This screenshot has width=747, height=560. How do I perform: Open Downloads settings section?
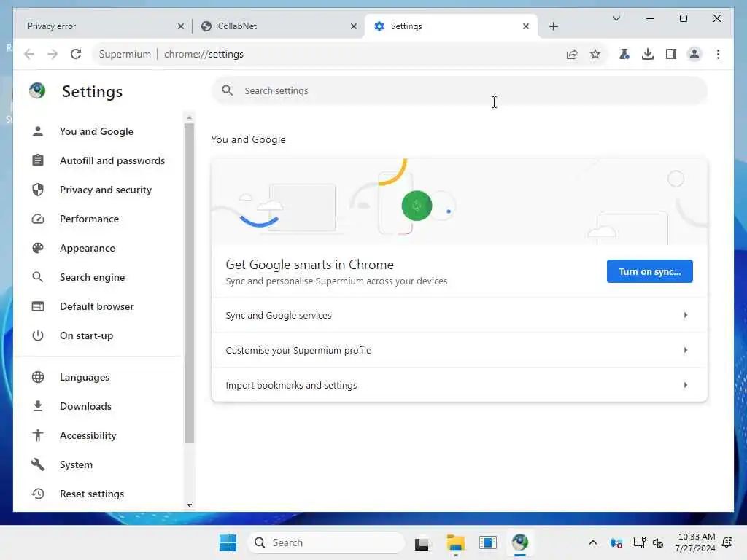(x=85, y=406)
